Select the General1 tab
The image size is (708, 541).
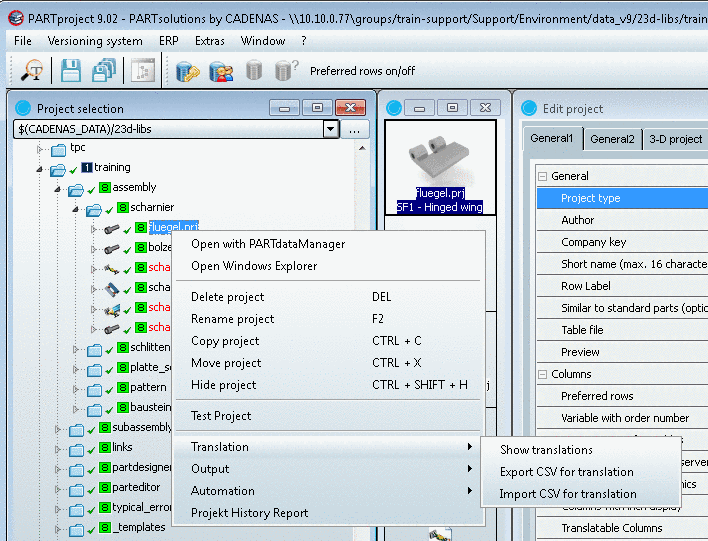(552, 138)
